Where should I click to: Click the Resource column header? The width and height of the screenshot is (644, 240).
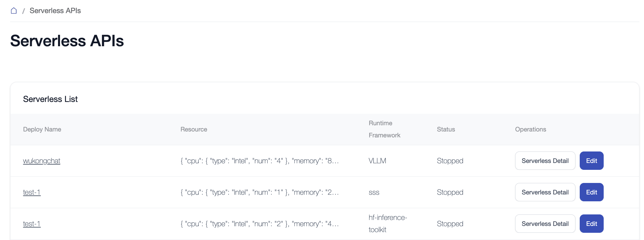[194, 130]
